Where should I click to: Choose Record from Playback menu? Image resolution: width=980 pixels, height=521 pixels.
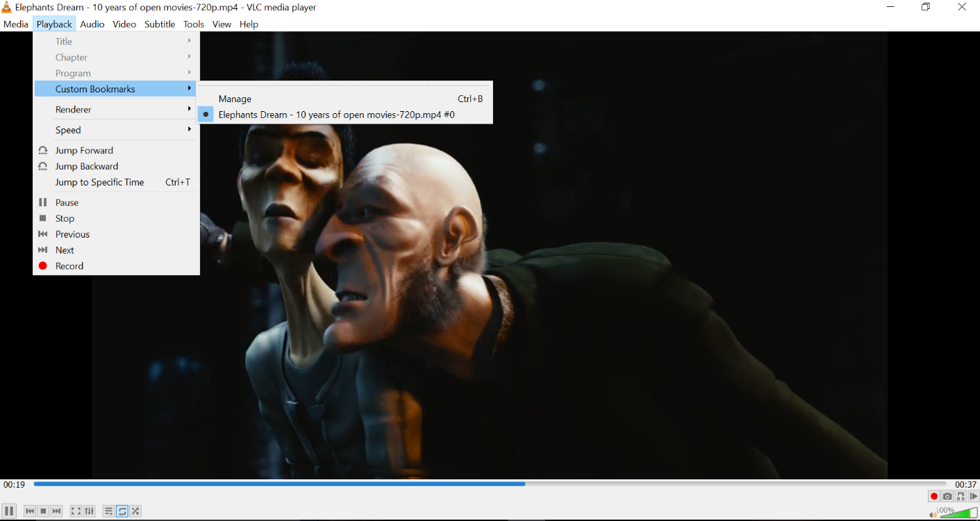click(117, 266)
